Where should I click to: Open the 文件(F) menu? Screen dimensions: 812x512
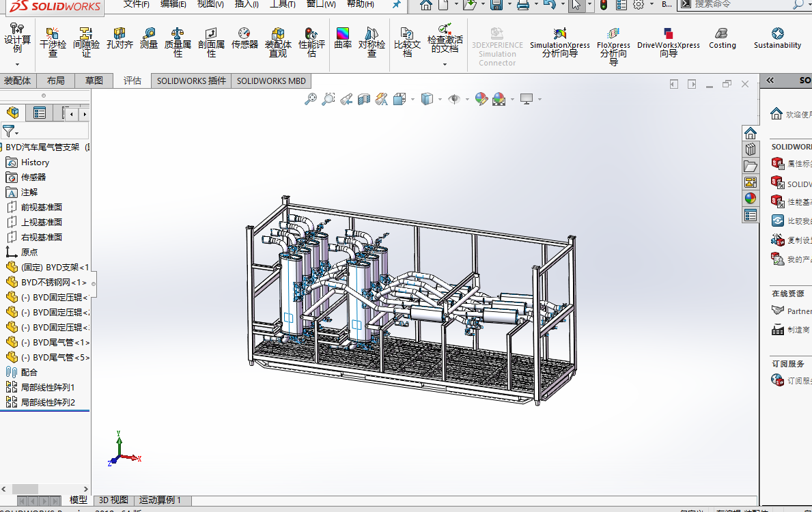(136, 4)
